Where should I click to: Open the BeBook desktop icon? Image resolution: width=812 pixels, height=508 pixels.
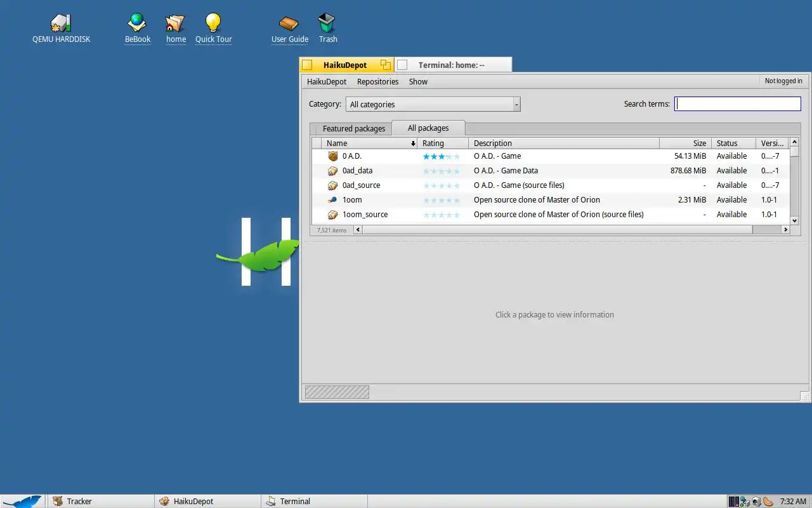point(137,23)
